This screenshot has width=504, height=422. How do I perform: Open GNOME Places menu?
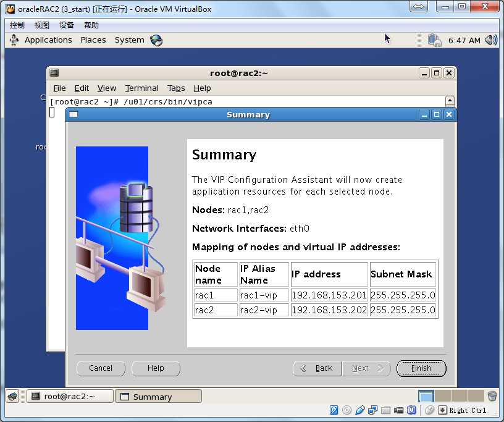tap(93, 40)
